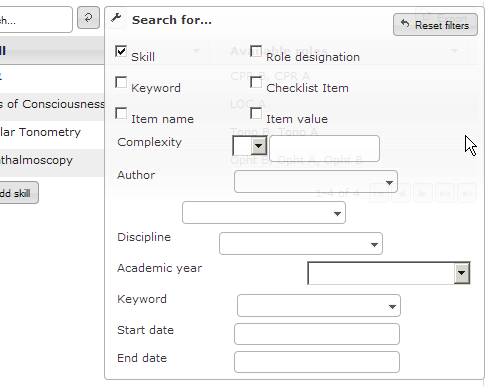Open the Academic year dropdown
The width and height of the screenshot is (487, 386).
pyautogui.click(x=389, y=273)
